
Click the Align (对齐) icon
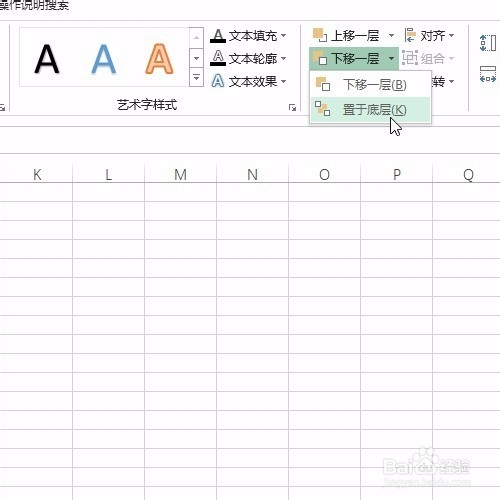pos(410,35)
